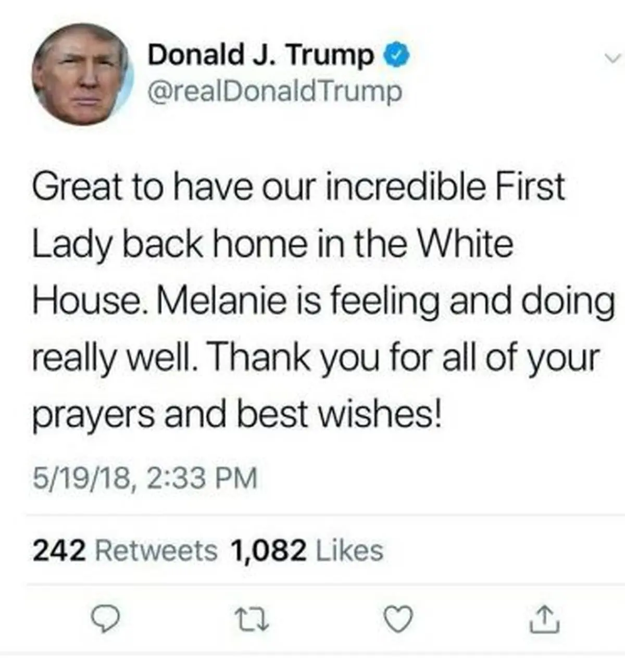Retweet this tweet using the arrows icon

pyautogui.click(x=251, y=619)
